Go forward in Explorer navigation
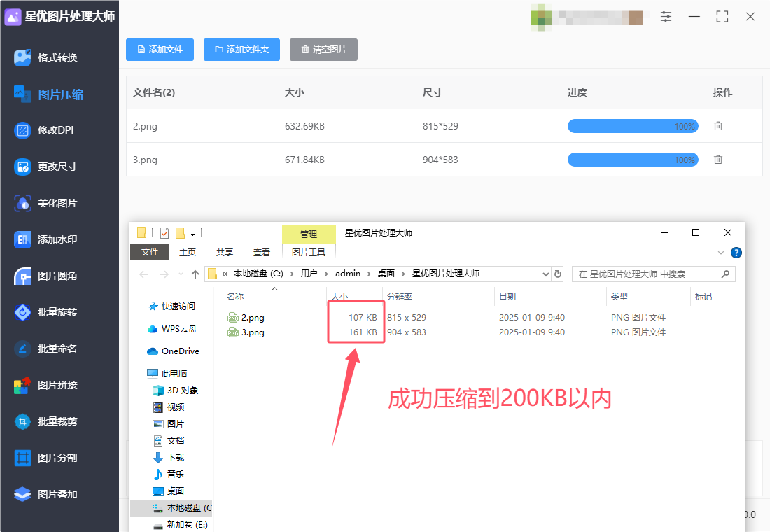This screenshot has height=532, width=770. point(164,274)
